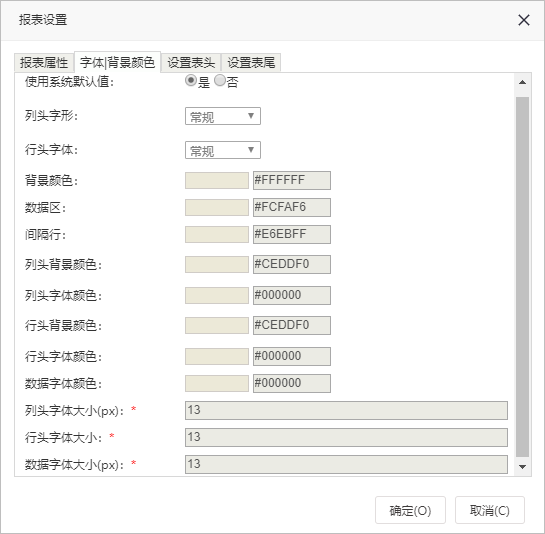Switch to 设置表头 tab
The height and width of the screenshot is (534, 545).
[x=191, y=63]
